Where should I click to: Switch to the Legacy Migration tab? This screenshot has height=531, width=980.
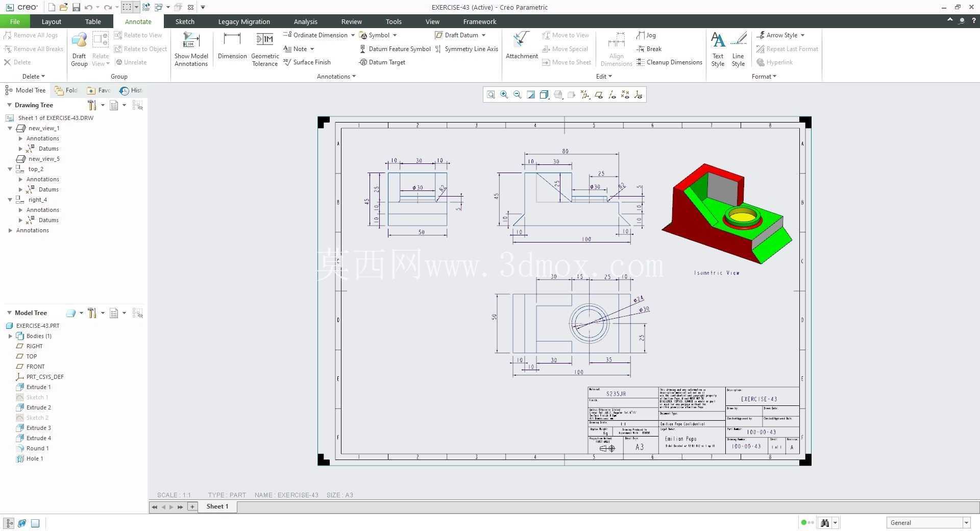tap(244, 21)
